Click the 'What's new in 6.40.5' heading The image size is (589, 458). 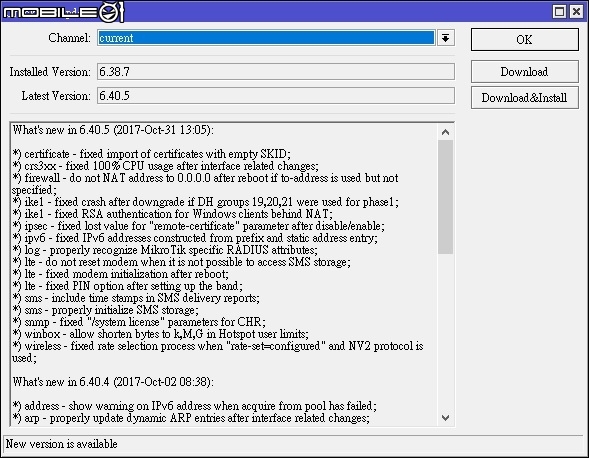point(113,130)
